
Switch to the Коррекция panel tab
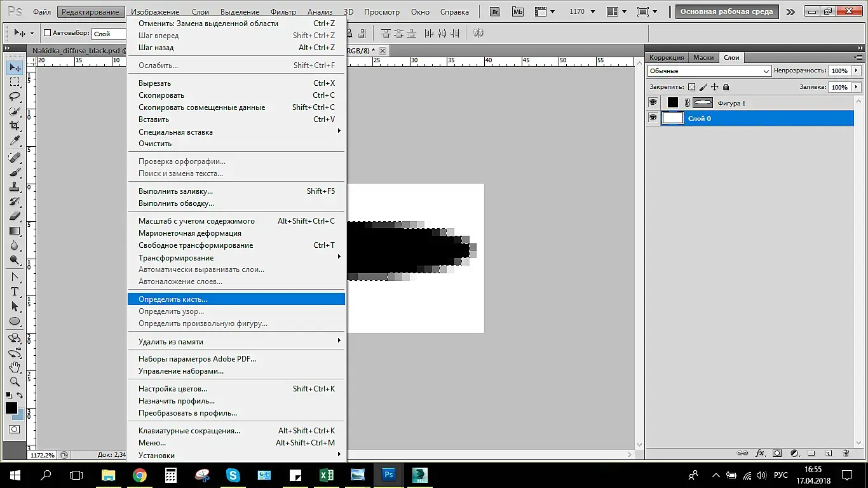[x=667, y=57]
